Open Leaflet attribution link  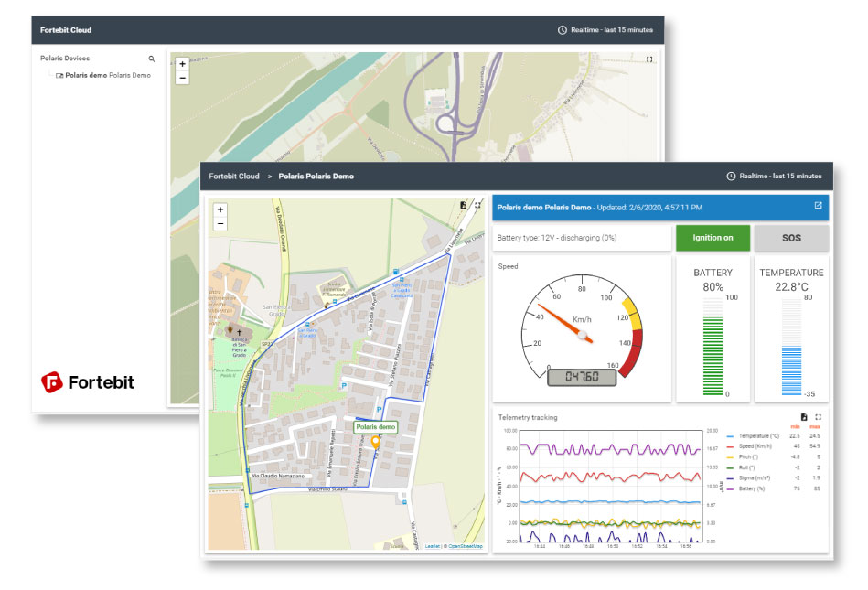[433, 546]
